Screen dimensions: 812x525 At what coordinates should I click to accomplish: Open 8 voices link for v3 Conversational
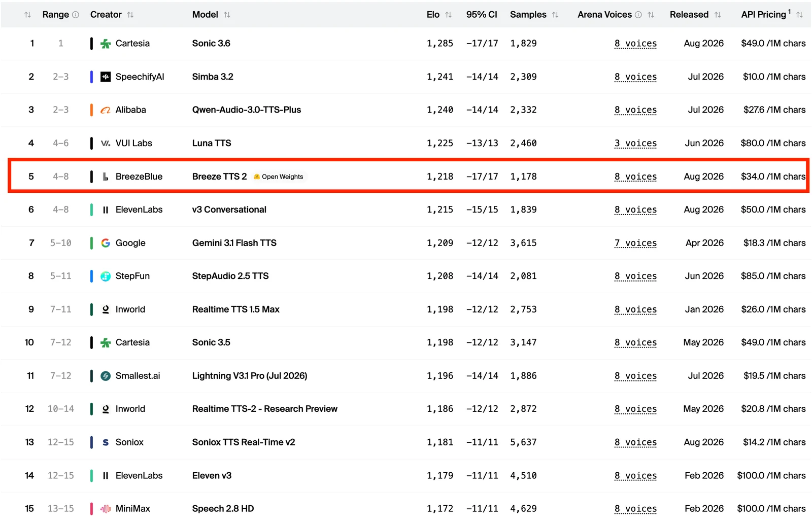tap(635, 210)
